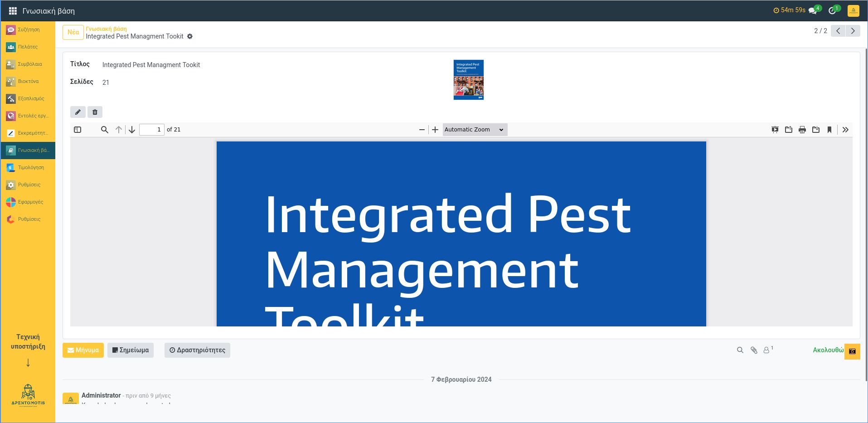The image size is (868, 423).
Task: Open Εντολές εργασίας in the sidebar
Action: pyautogui.click(x=28, y=116)
